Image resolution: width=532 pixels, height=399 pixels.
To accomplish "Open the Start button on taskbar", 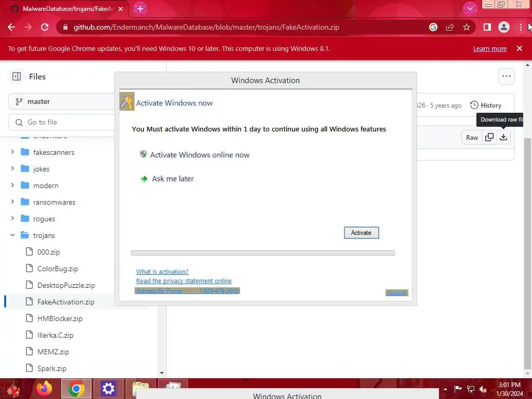I will pos(14,389).
